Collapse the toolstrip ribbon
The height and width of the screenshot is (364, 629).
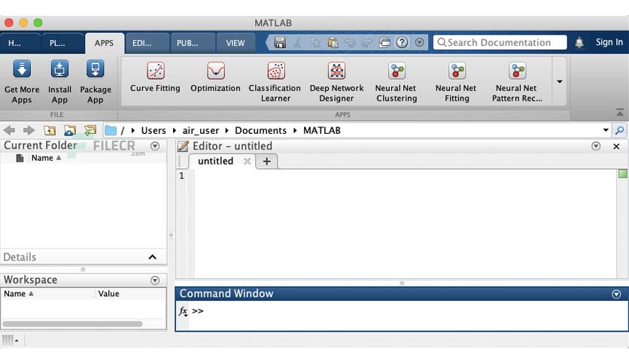coord(620,113)
